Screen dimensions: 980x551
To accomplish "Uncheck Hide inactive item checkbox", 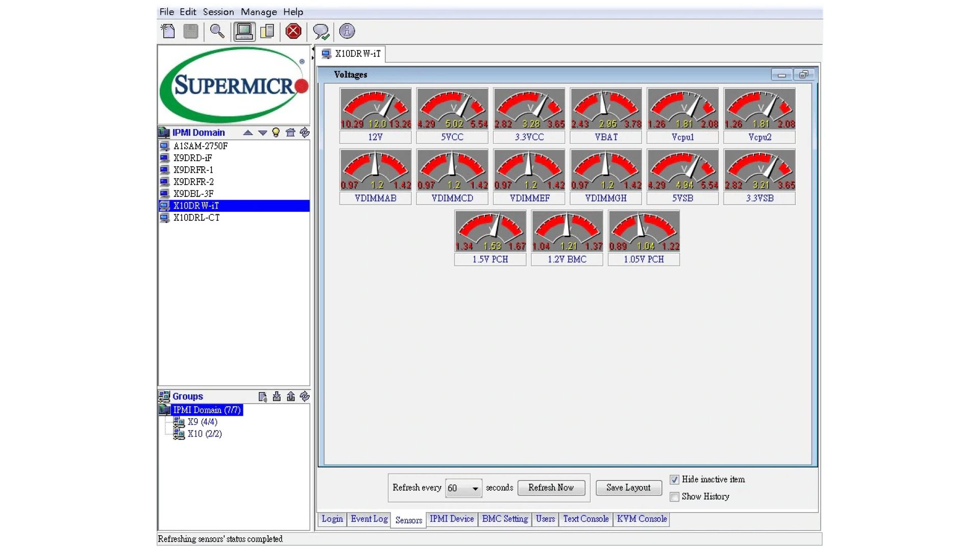I will point(674,480).
